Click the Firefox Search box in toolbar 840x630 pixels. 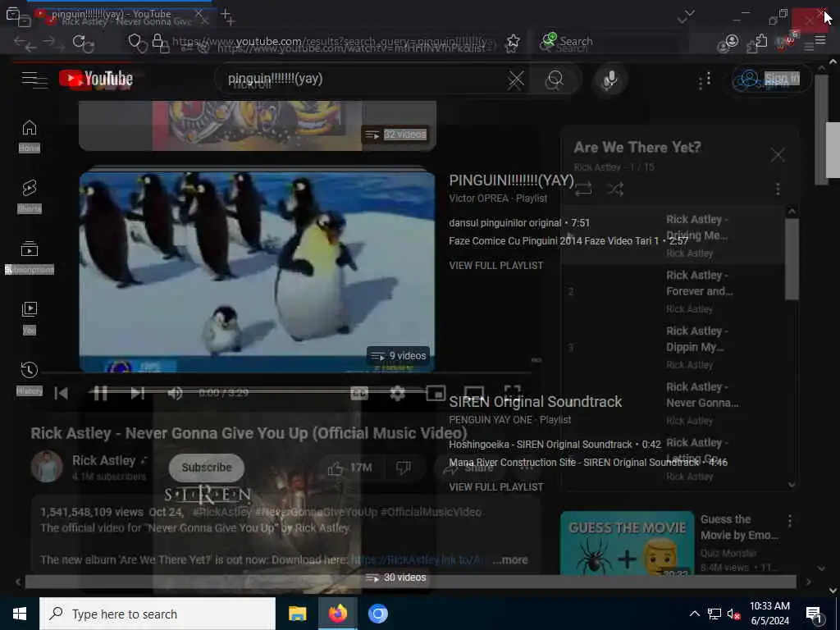point(616,43)
